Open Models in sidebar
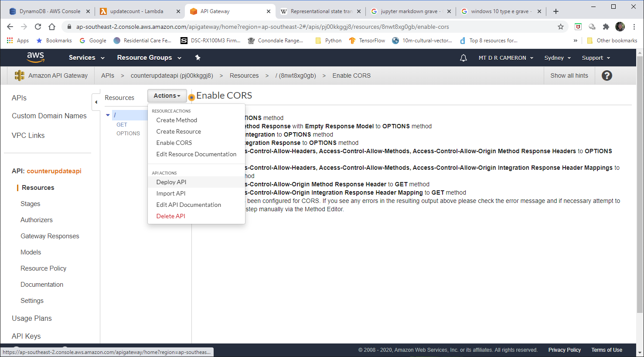The width and height of the screenshot is (644, 357). coord(31,252)
